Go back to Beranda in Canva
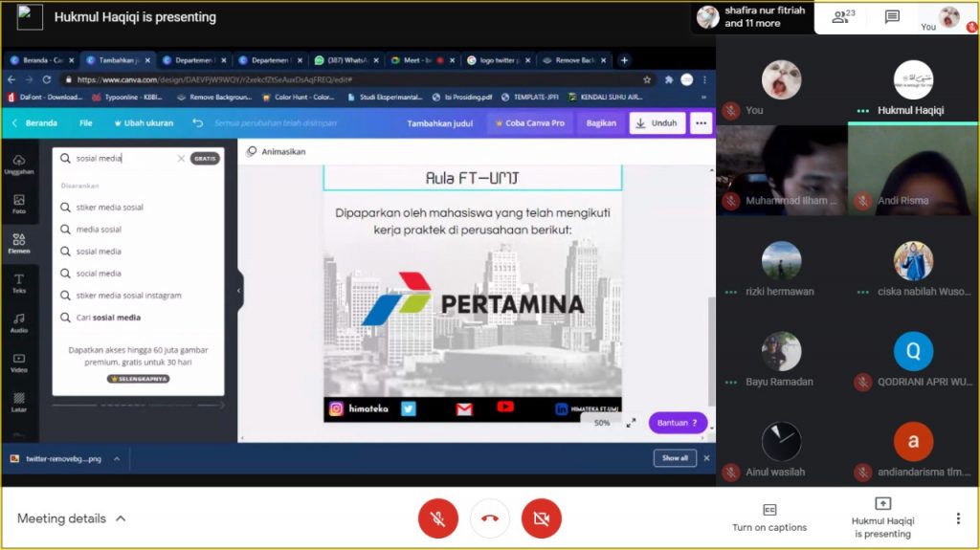The height and width of the screenshot is (550, 980). tap(35, 123)
